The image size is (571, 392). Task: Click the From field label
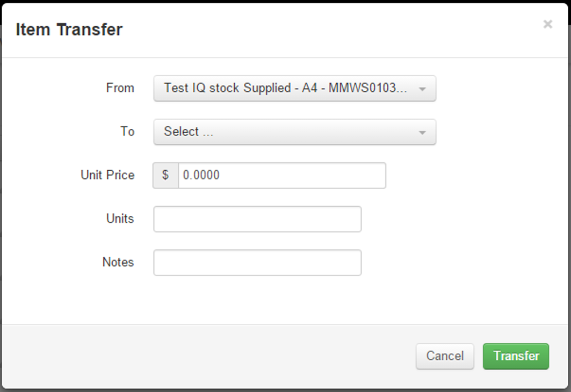[120, 88]
